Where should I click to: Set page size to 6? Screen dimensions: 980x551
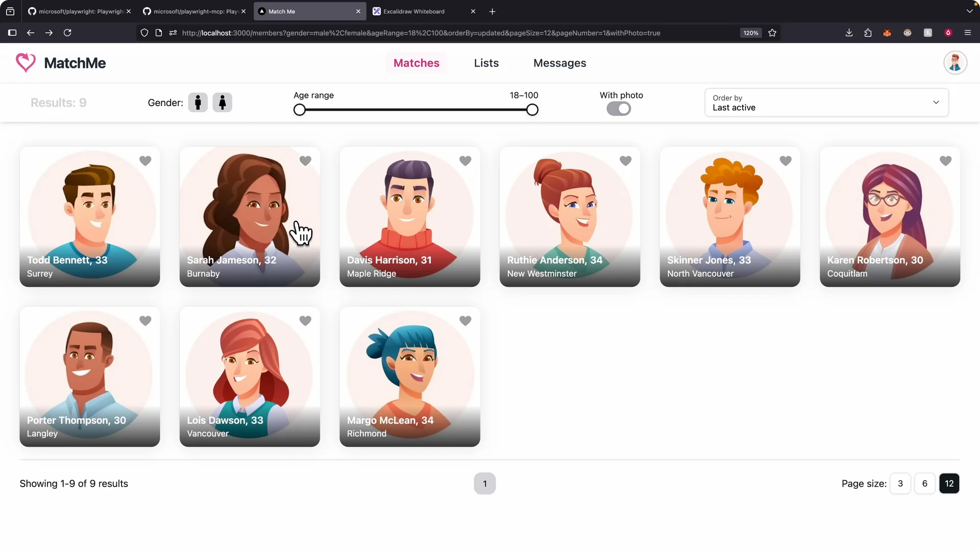click(x=925, y=484)
